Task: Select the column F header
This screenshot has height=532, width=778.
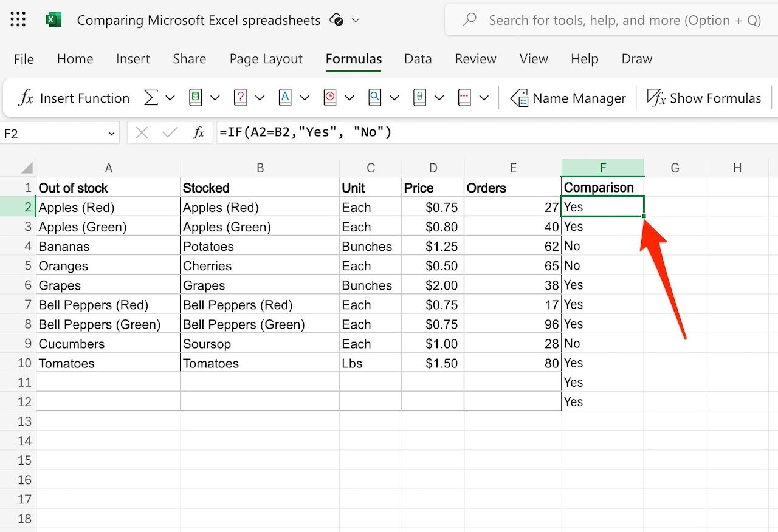Action: [602, 168]
